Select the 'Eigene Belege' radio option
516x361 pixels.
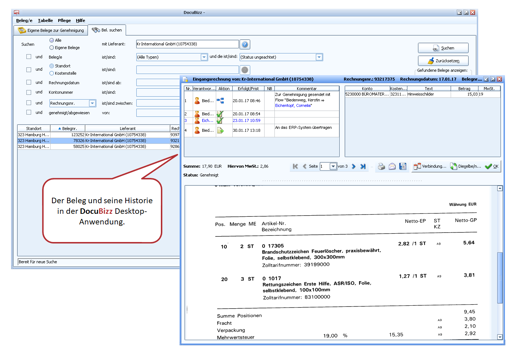51,48
